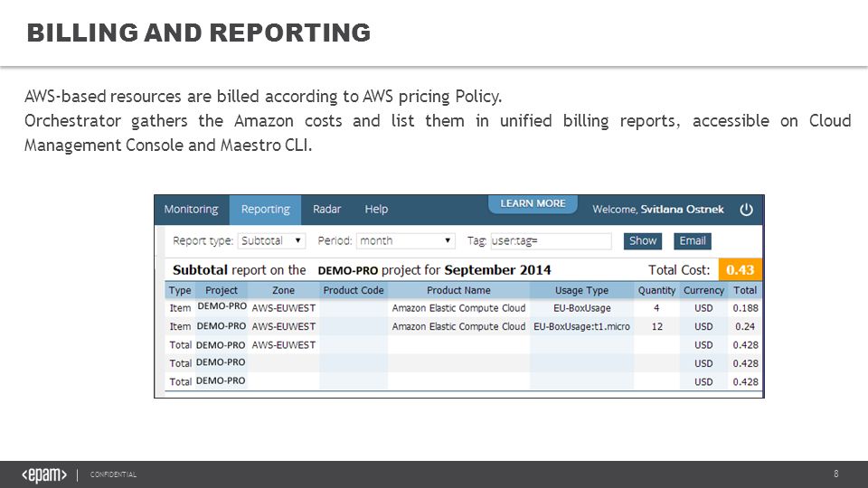
Task: Open the Monitoring tab
Action: point(191,209)
